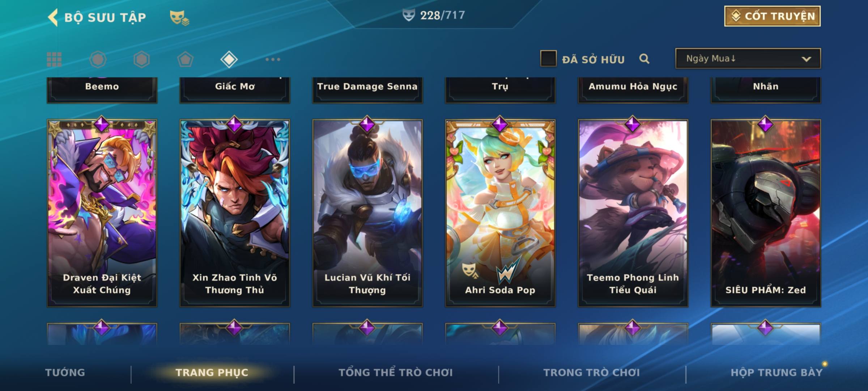Open skin search magnifier icon
This screenshot has height=391, width=868.
pos(644,59)
